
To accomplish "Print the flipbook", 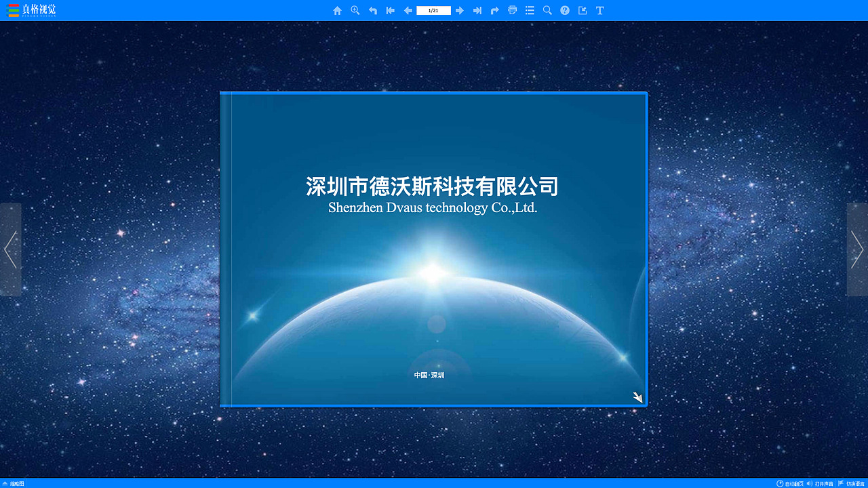I will click(x=512, y=10).
